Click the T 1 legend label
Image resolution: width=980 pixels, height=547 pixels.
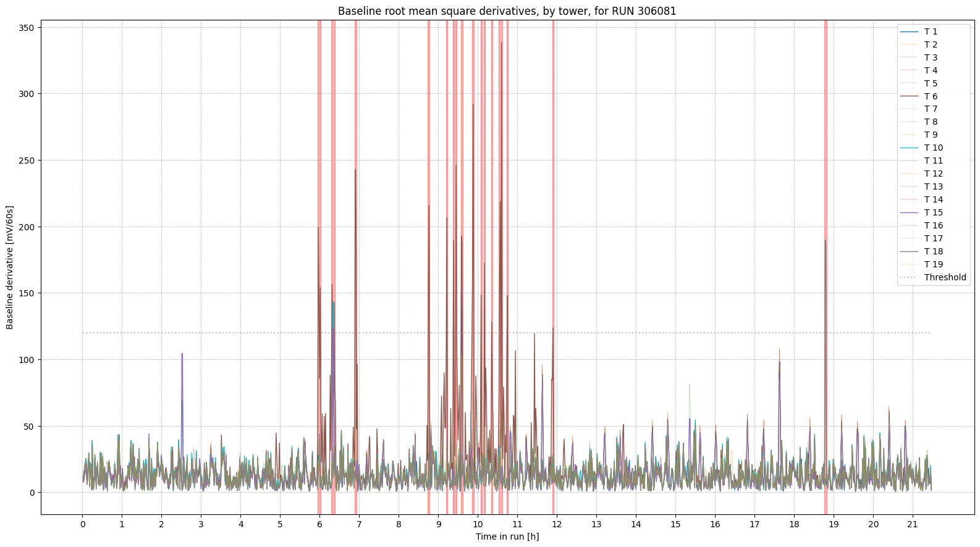click(x=931, y=31)
